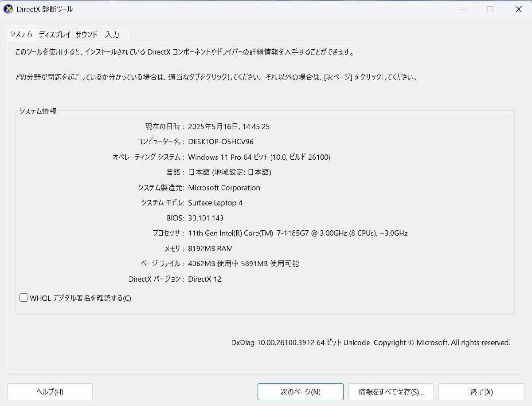The image size is (532, 406).
Task: Close the DirectX 診断ツール window
Action: (x=518, y=9)
